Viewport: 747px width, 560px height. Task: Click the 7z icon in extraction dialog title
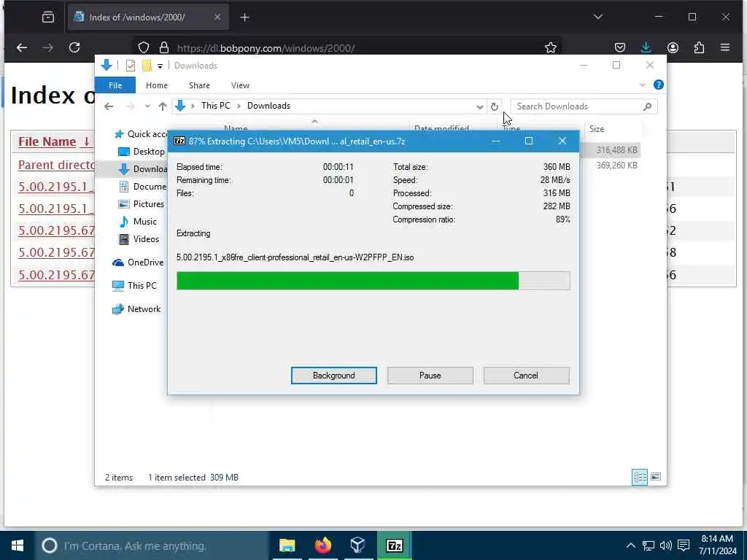coord(179,141)
